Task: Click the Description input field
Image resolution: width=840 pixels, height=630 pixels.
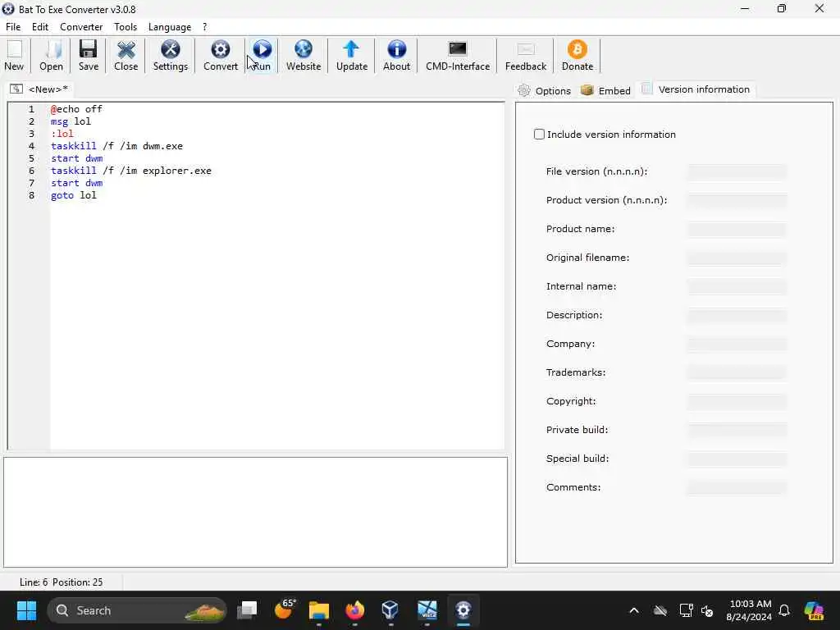Action: [737, 315]
